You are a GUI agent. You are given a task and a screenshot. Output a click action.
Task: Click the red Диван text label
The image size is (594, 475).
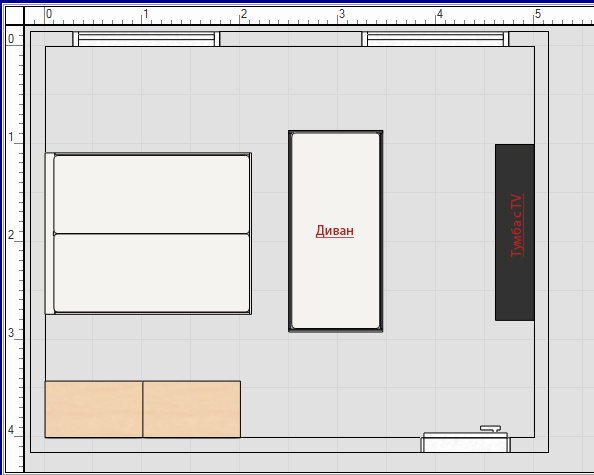335,231
